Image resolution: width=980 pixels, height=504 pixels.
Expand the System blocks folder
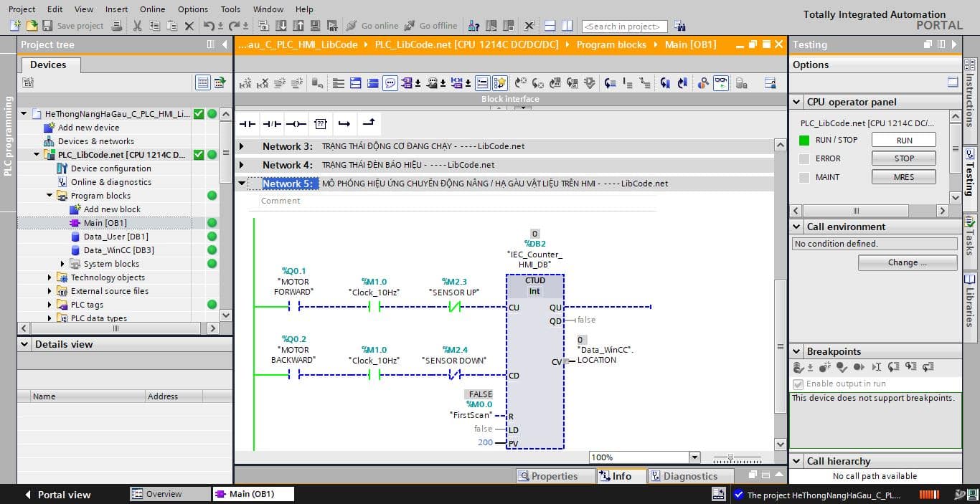[x=62, y=264]
